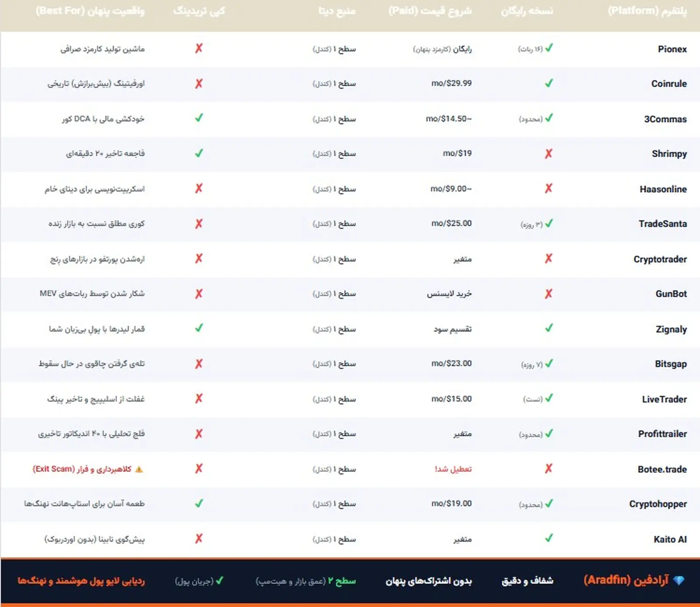Click the "منبع دیتا" column header
Image resolution: width=700 pixels, height=607 pixels.
(x=337, y=11)
